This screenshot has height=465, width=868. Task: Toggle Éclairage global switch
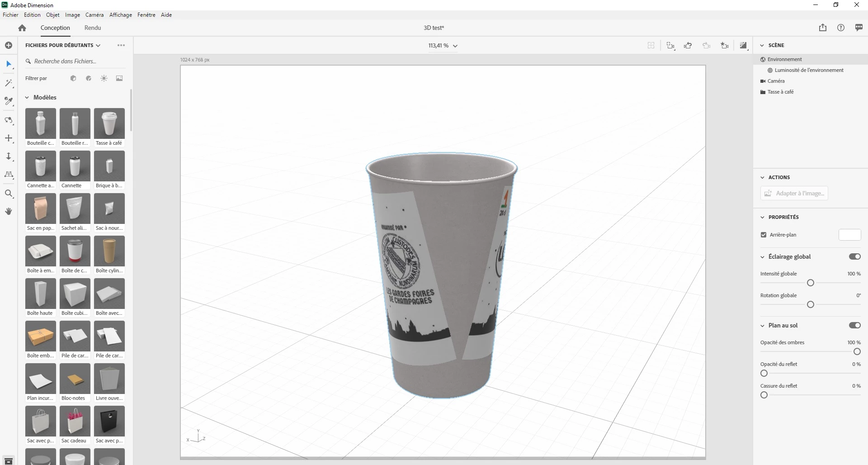854,256
